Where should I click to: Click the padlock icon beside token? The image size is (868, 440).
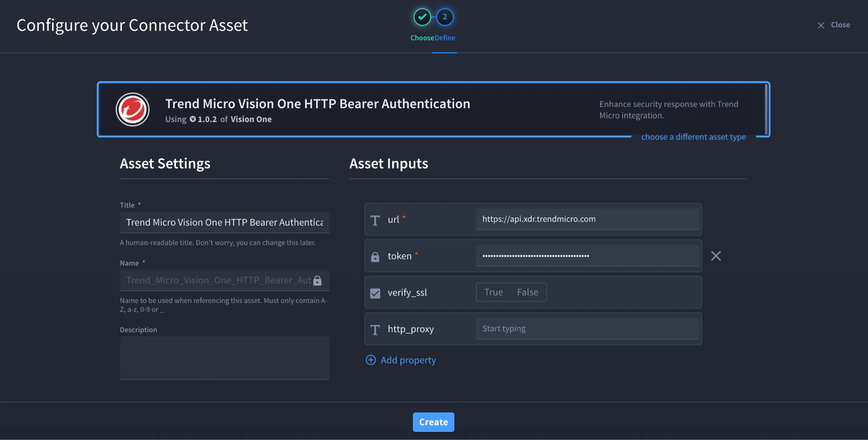click(375, 257)
